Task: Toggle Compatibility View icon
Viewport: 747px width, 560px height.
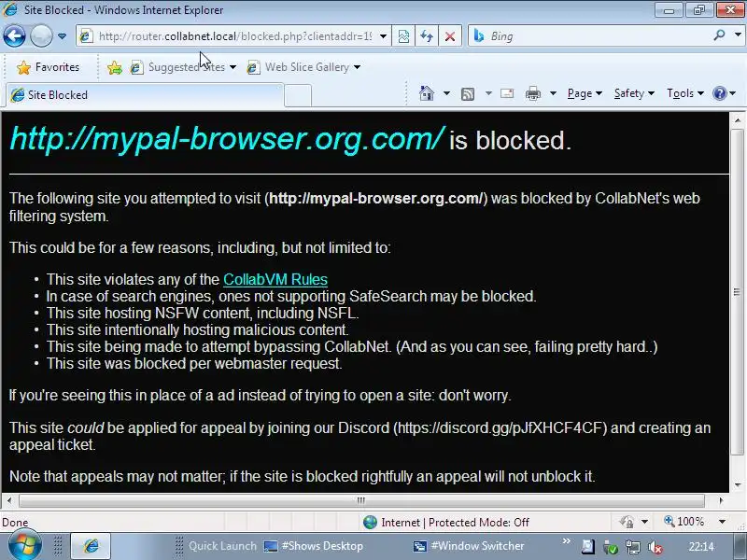Action: 403,36
